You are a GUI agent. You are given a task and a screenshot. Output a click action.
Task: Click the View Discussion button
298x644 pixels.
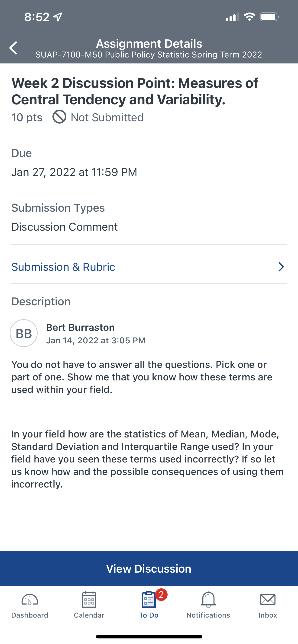[149, 568]
